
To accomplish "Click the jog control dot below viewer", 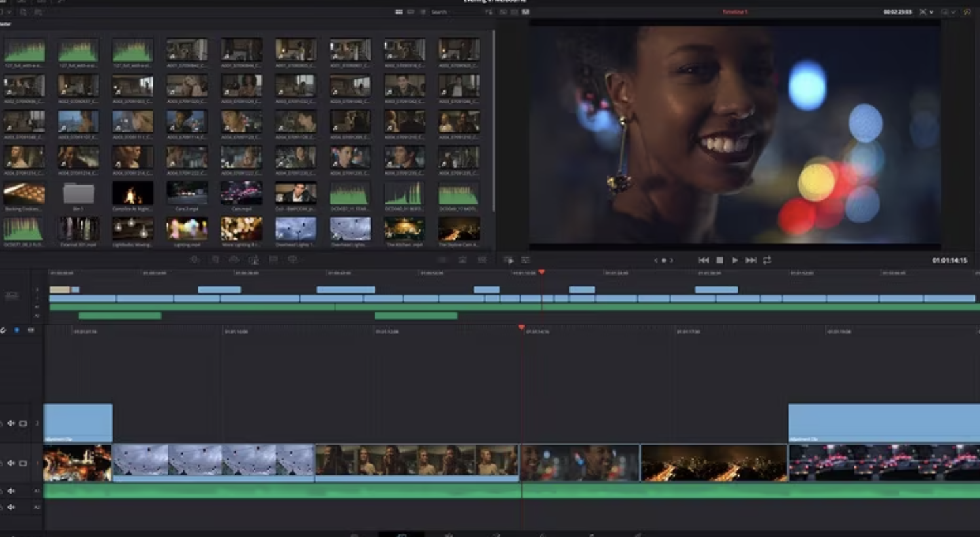I will [664, 260].
